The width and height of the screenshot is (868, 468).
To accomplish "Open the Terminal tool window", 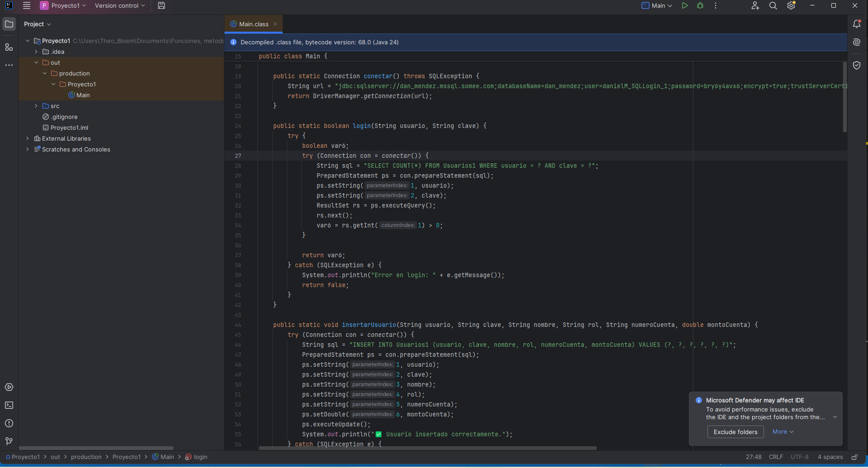I will click(x=9, y=405).
